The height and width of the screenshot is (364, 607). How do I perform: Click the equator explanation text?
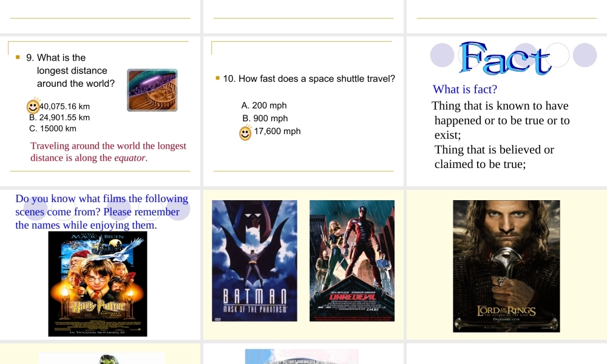109,152
